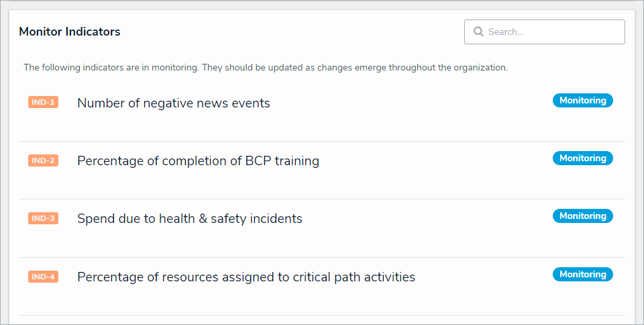
Task: Open 'Spend due to health & safety incidents'
Action: pos(190,219)
